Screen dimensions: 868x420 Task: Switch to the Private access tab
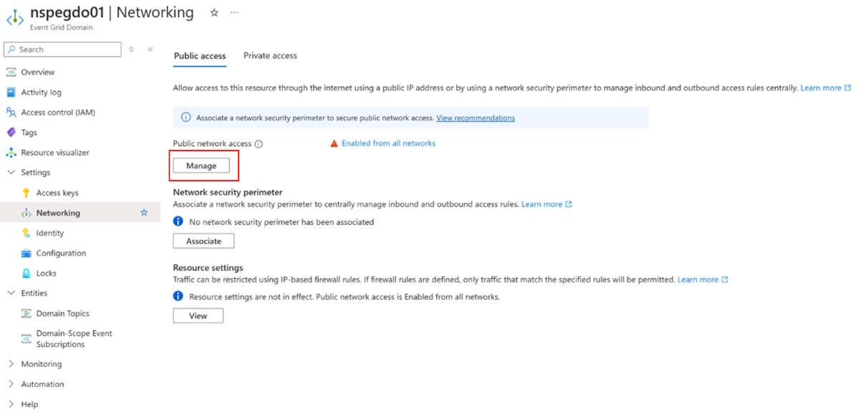click(270, 56)
